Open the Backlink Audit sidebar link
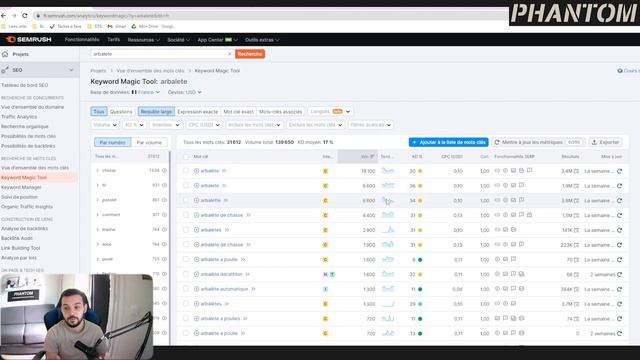Screen dimensions: 640x360 click(17, 238)
